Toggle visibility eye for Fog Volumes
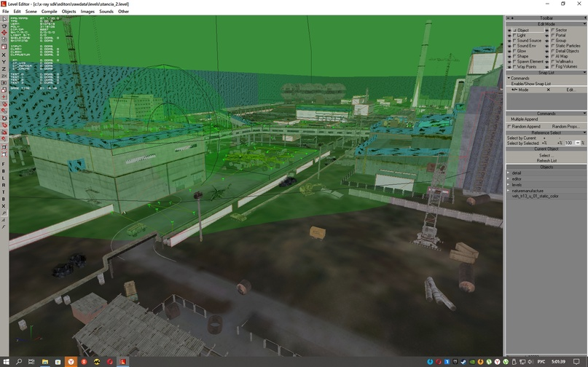Viewport: 588px width, 367px height. pyautogui.click(x=546, y=67)
